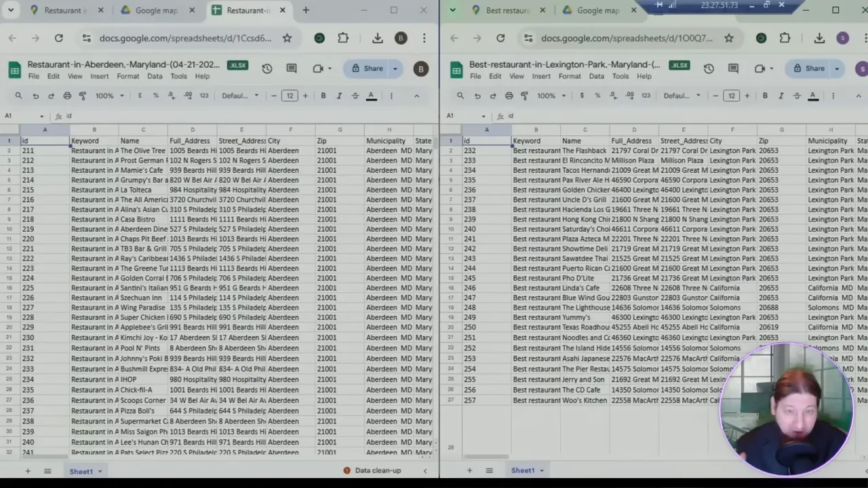Open font dropdown in Lexington Park spreadsheet
The height and width of the screenshot is (488, 868).
tap(682, 96)
